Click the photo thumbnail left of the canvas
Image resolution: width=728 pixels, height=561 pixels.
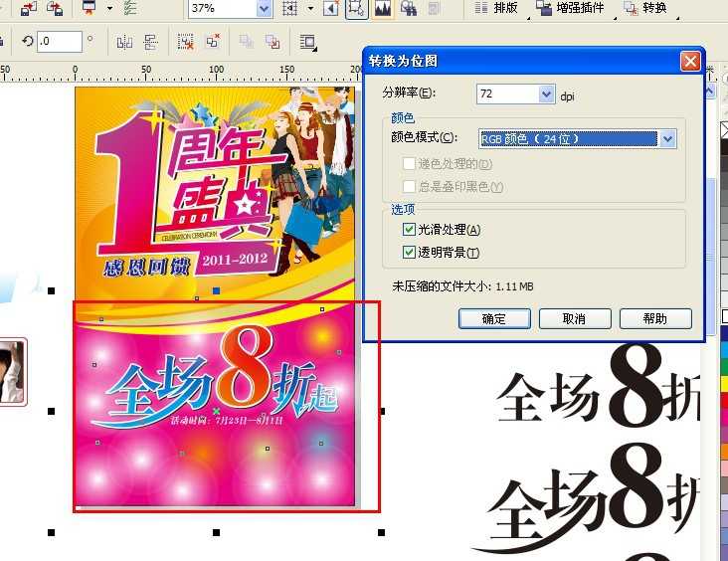(12, 372)
